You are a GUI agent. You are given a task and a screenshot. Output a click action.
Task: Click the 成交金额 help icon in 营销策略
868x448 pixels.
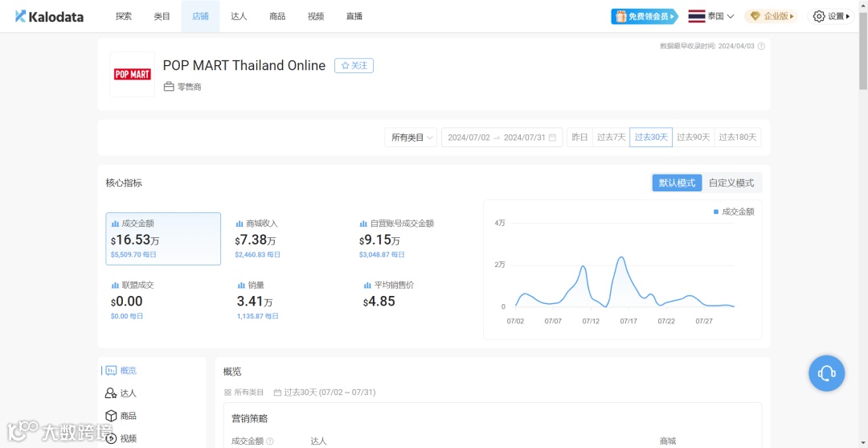269,442
